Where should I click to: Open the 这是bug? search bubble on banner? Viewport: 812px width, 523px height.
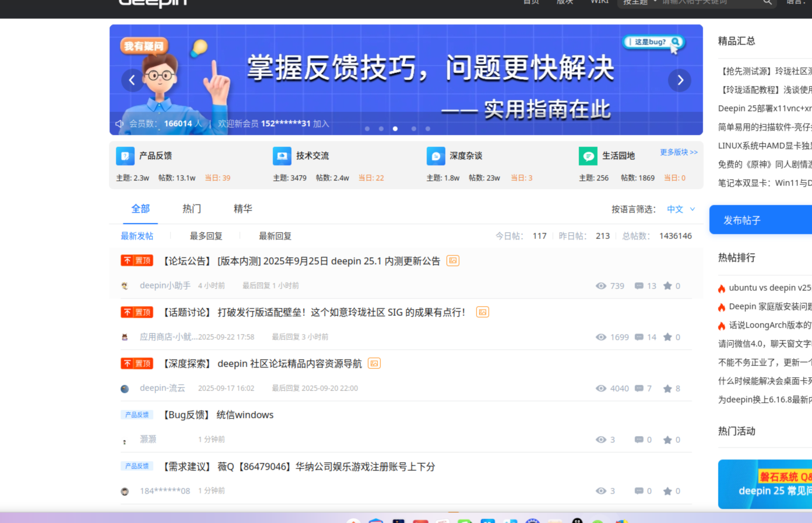pos(653,42)
